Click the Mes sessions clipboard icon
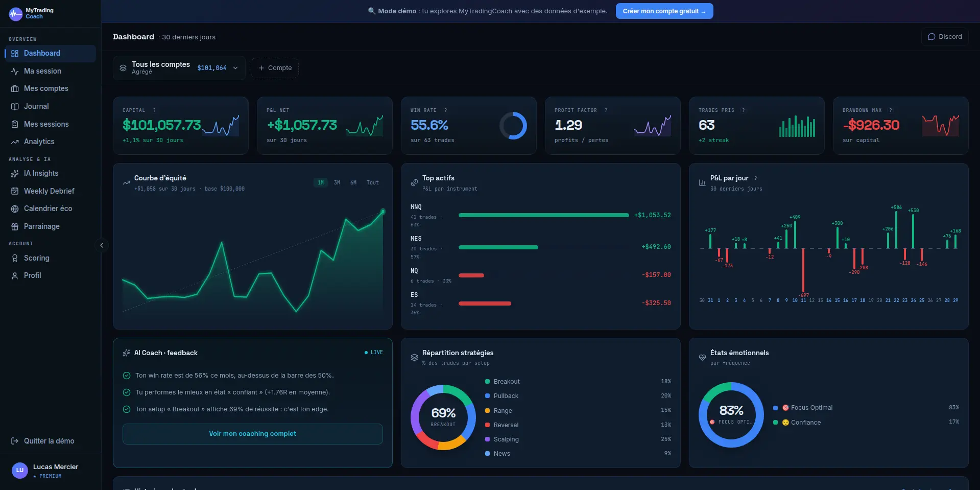980x490 pixels. (15, 124)
